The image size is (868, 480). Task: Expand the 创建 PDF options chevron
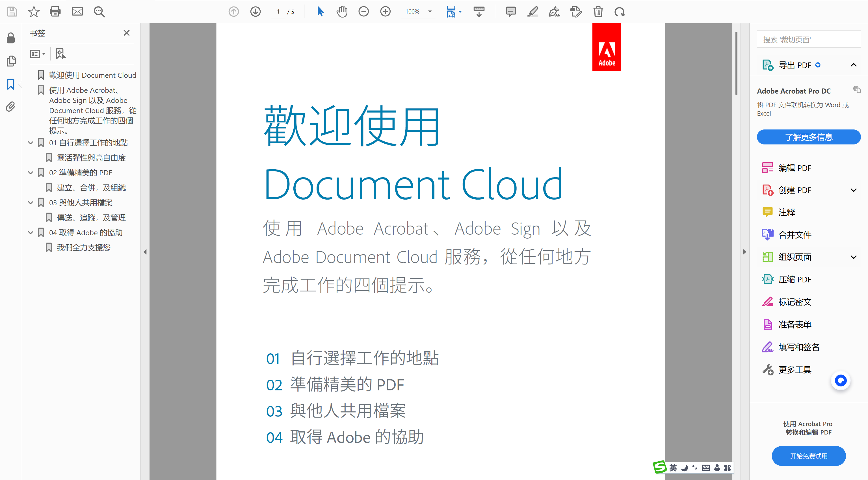click(x=854, y=190)
